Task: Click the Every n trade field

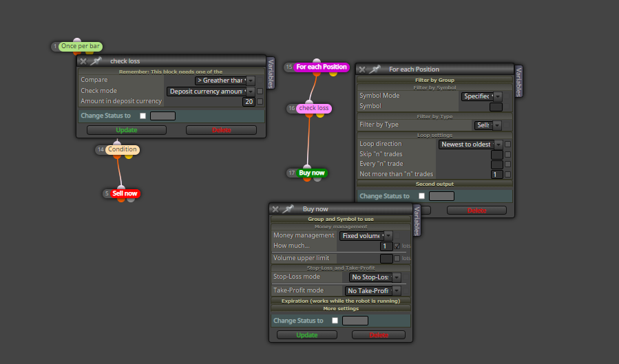Action: (x=497, y=164)
